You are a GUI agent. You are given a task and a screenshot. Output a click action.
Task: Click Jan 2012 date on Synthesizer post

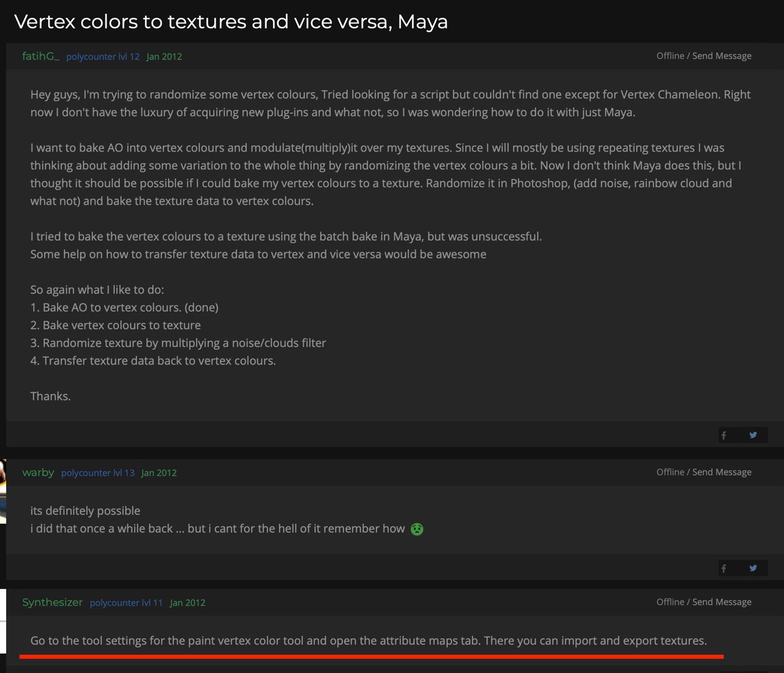coord(187,603)
